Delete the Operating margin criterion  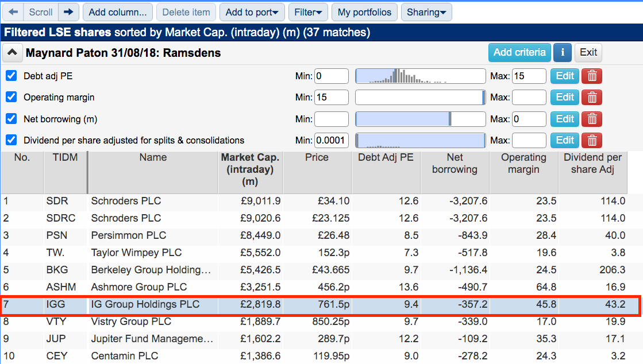click(x=592, y=98)
